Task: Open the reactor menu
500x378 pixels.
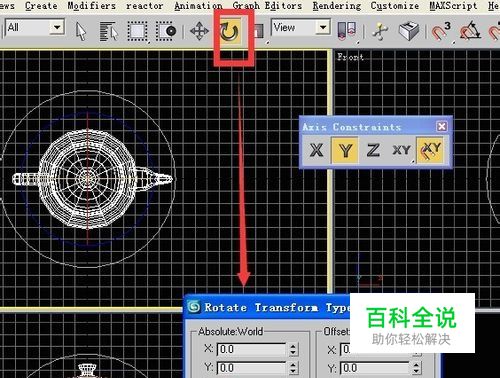Action: [x=145, y=6]
